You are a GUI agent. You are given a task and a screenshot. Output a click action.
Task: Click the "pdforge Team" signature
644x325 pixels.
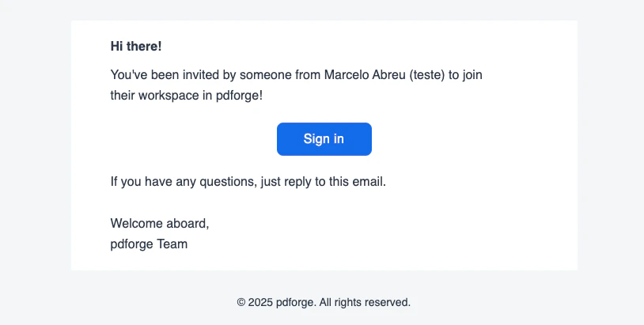click(x=149, y=244)
